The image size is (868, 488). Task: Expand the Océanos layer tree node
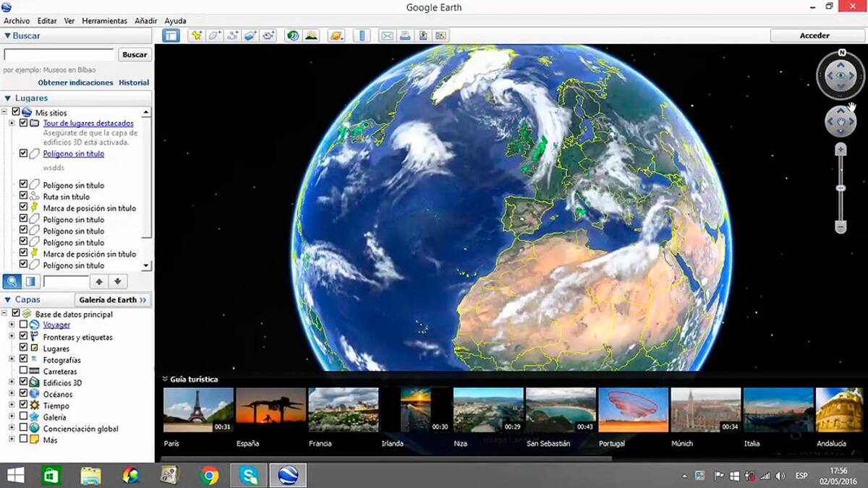tap(12, 394)
